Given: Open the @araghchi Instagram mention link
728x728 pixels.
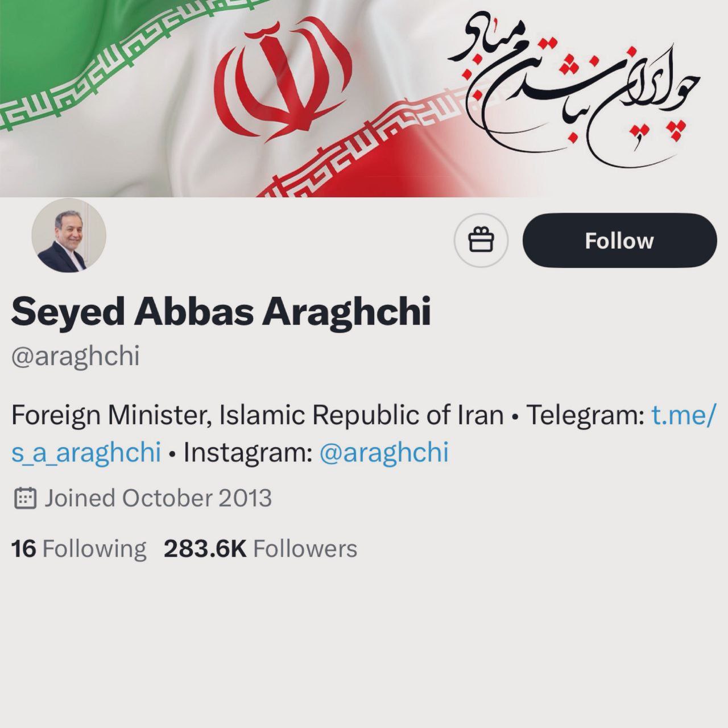Looking at the screenshot, I should 384,453.
